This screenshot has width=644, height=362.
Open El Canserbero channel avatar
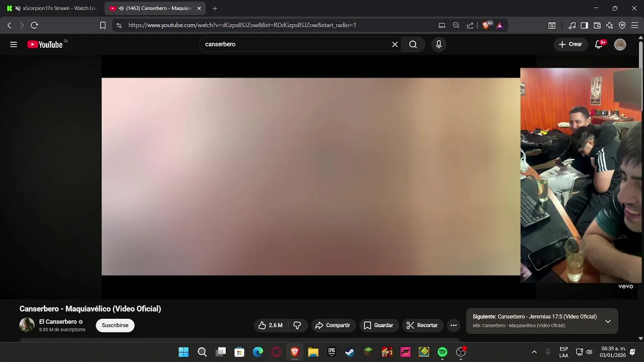(27, 325)
